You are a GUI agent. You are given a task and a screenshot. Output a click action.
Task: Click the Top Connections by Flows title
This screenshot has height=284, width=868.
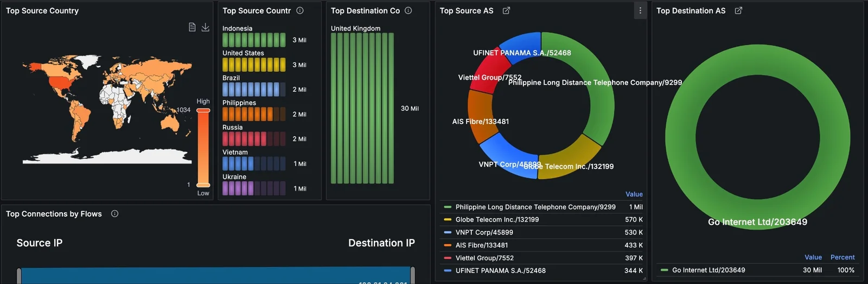point(54,214)
